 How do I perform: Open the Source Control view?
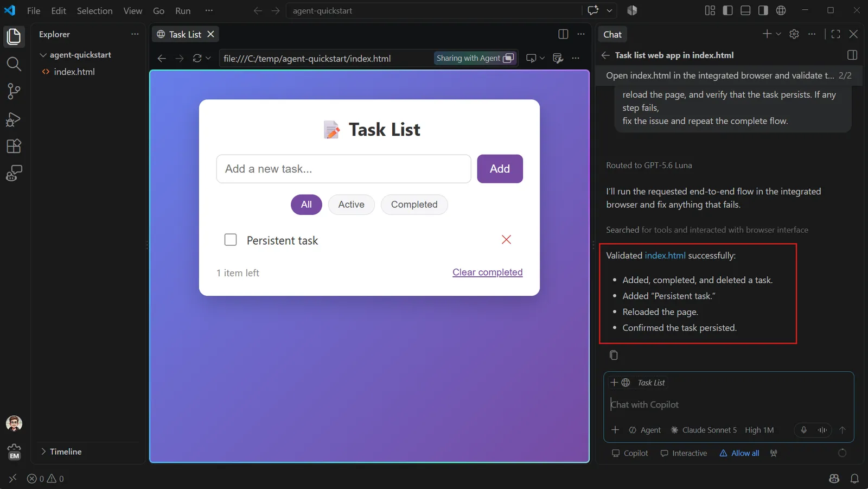[x=14, y=91]
